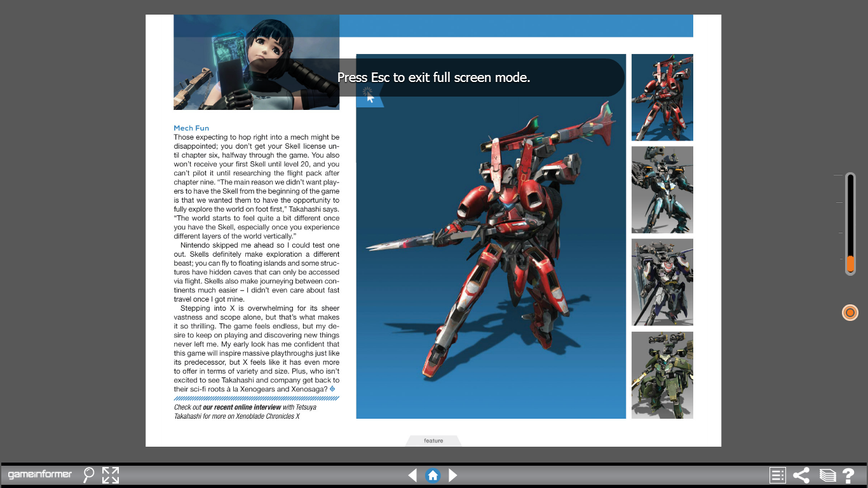Click the zoom slider track top
Viewport: 868px width, 488px height.
click(850, 178)
